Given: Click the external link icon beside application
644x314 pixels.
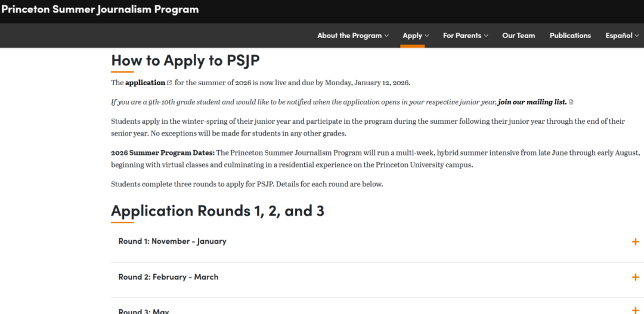Looking at the screenshot, I should click(x=169, y=83).
